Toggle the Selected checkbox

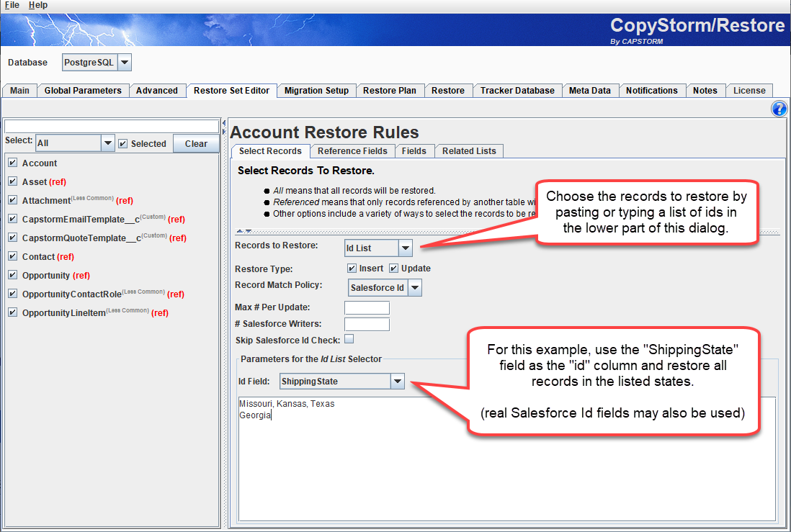click(x=122, y=144)
